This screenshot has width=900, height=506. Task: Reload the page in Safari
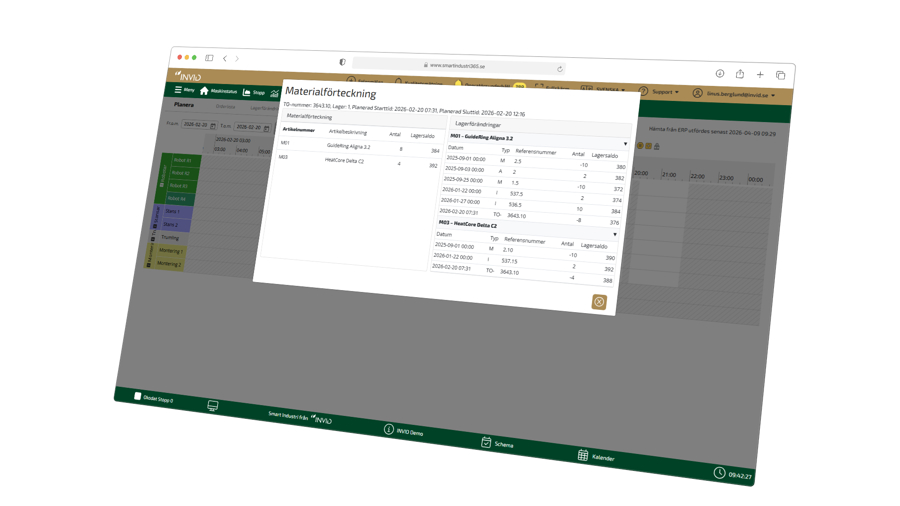coord(560,69)
